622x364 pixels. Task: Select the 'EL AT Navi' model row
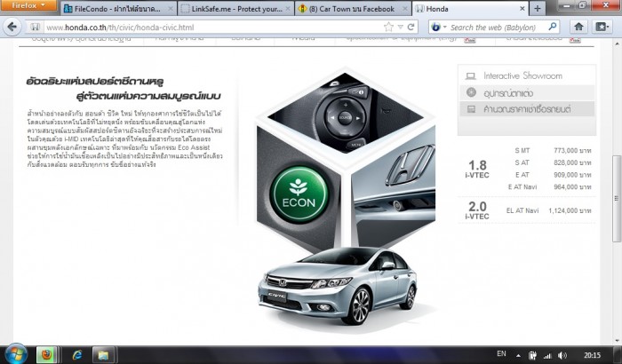pos(549,211)
